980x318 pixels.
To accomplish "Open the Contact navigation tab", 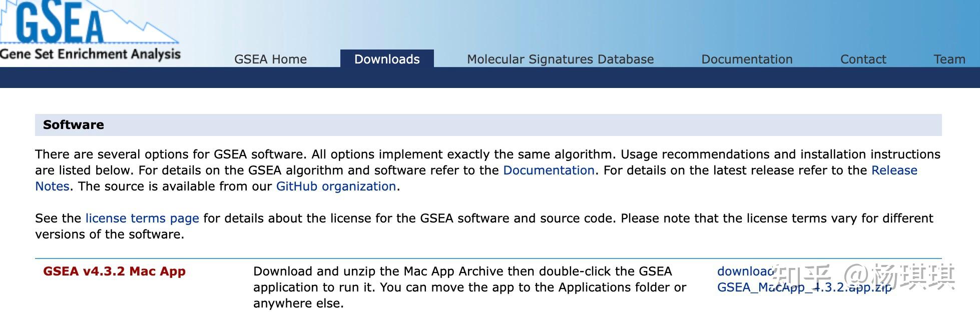I will pos(863,59).
